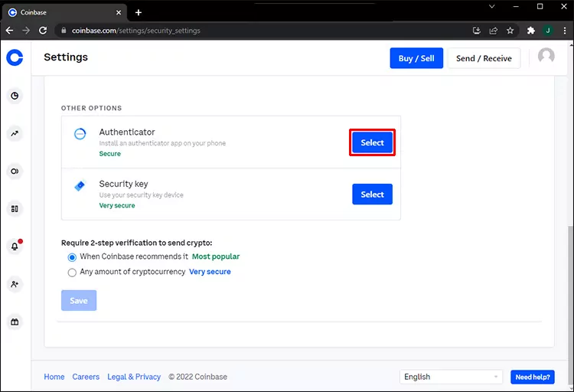Select 'When Coinbase recommends it' radio option
This screenshot has width=574, height=392.
tap(72, 257)
